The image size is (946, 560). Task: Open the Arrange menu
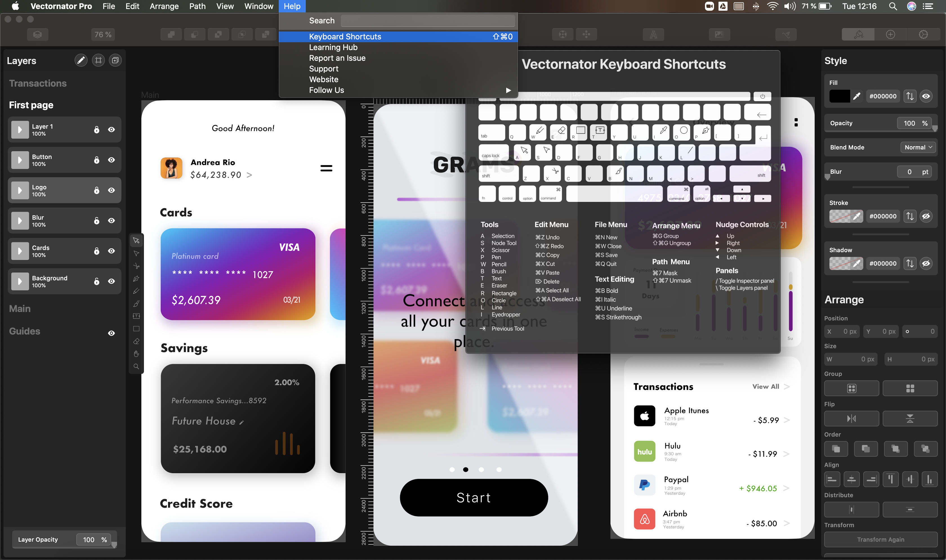164,6
